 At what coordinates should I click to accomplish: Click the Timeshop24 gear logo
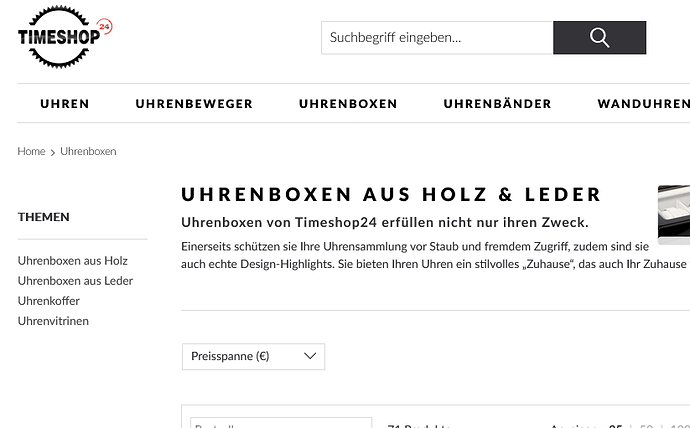tap(65, 37)
